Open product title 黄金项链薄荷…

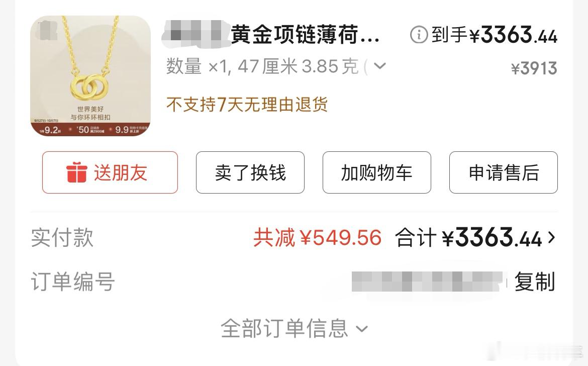(305, 35)
